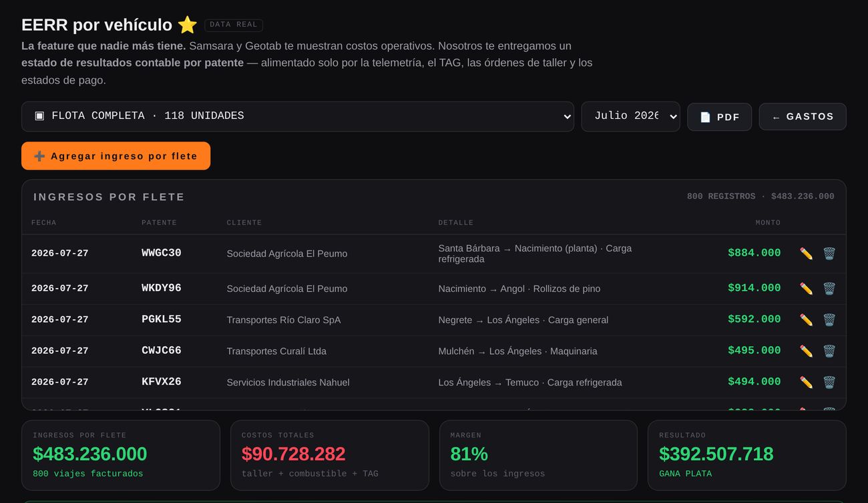The image size is (868, 503).
Task: Delete the CWJC66 income entry
Action: (x=829, y=351)
